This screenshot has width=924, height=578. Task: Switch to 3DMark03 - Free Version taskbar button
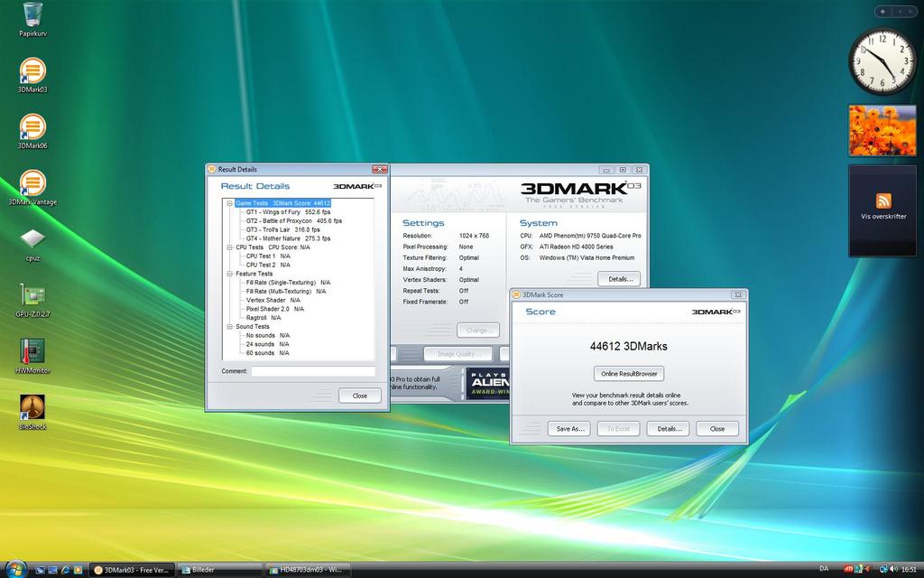click(x=132, y=570)
